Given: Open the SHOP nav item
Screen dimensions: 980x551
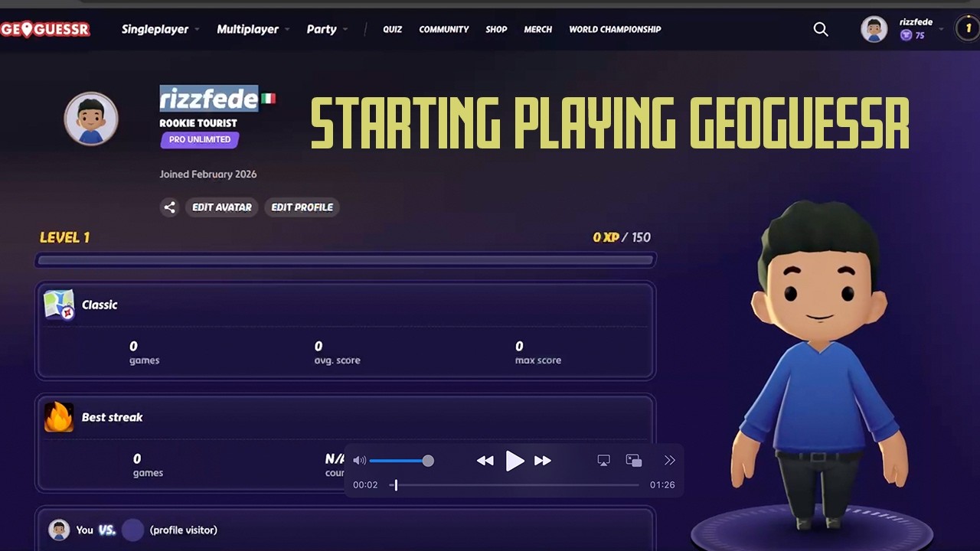Looking at the screenshot, I should pos(496,29).
